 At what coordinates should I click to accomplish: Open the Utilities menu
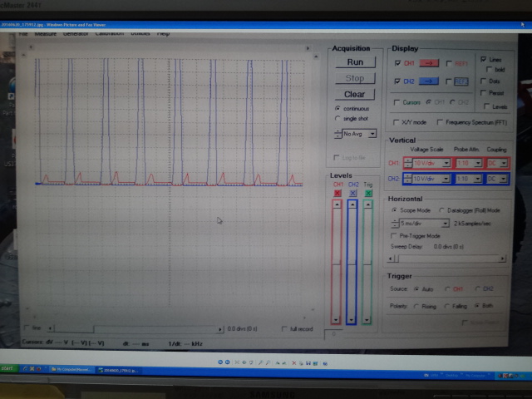pyautogui.click(x=140, y=33)
